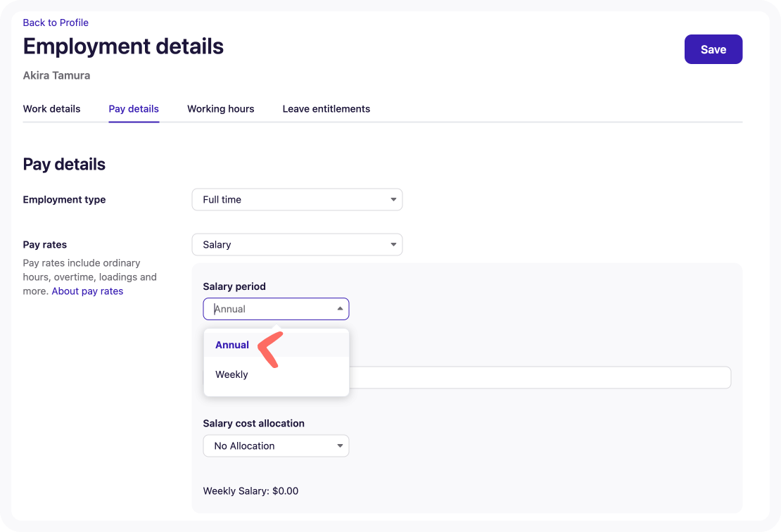
Task: Click the Weekly Salary $0.00 summary text
Action: [250, 491]
